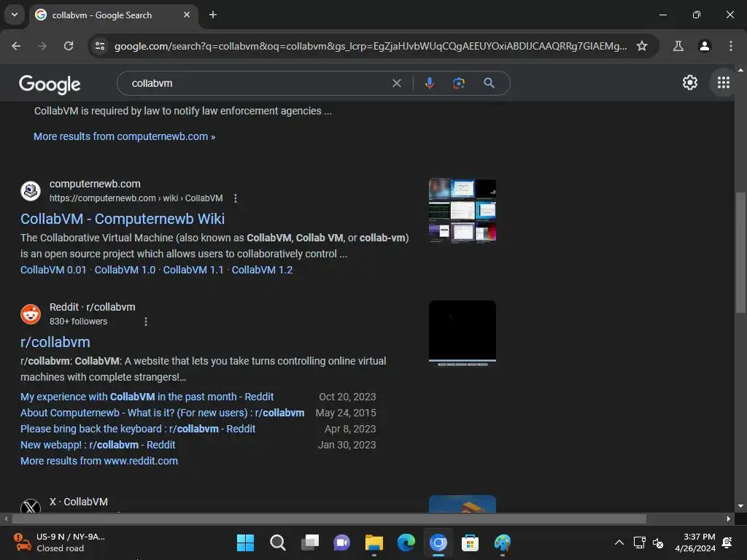Open clock and date 3:37 PM panel
Image resolution: width=747 pixels, height=560 pixels.
point(695,542)
